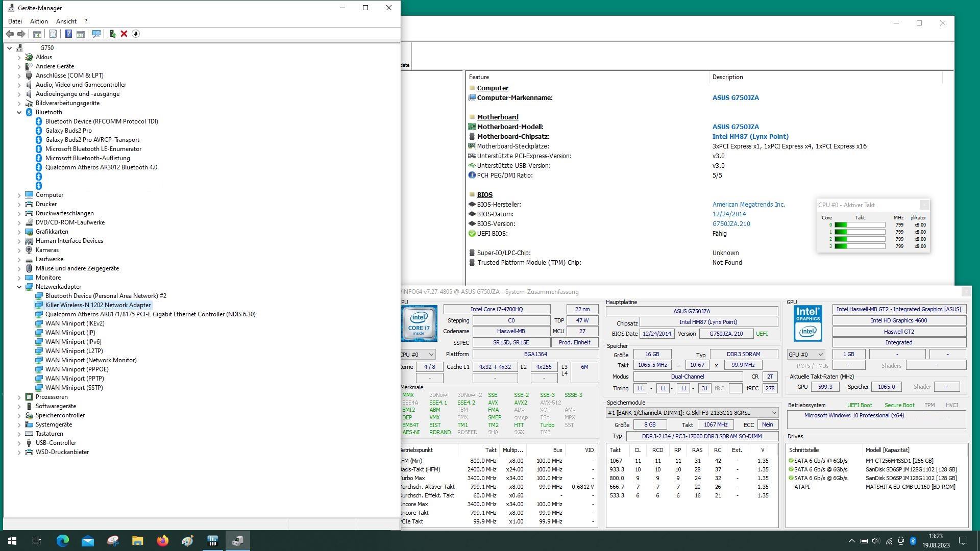The height and width of the screenshot is (551, 980).
Task: Expand the USB-Controller category
Action: [x=19, y=443]
